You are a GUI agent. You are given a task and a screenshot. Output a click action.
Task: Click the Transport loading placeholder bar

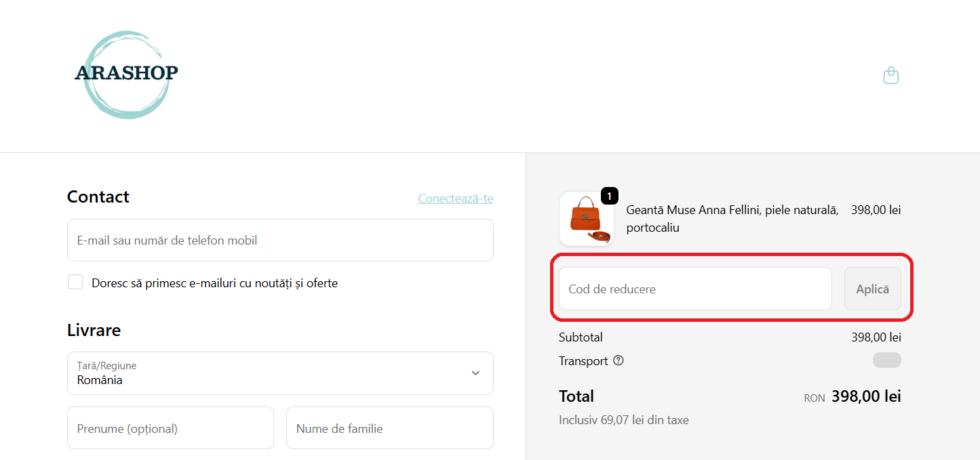(x=886, y=360)
